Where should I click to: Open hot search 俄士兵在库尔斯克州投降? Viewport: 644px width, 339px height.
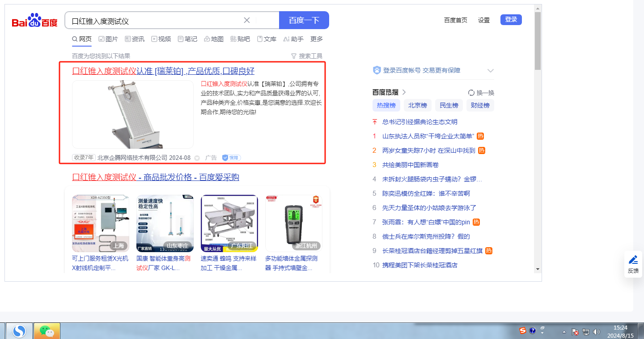[x=426, y=236]
